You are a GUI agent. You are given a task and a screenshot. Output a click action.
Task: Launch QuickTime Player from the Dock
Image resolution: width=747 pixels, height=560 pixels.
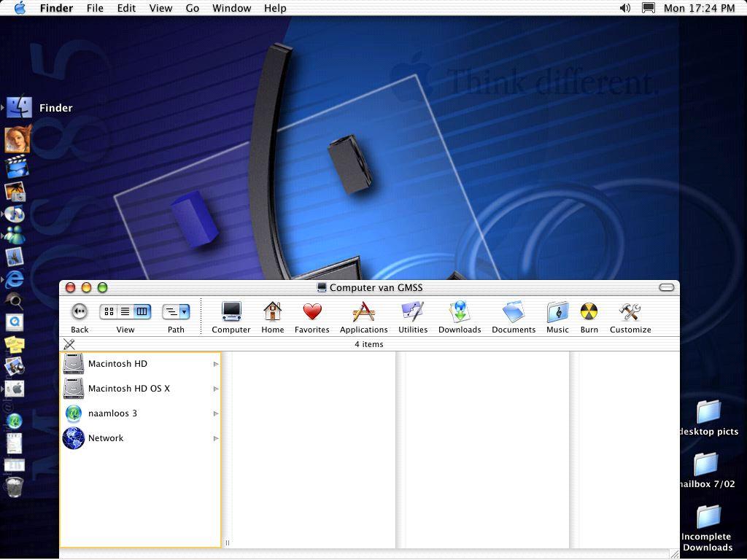(15, 322)
